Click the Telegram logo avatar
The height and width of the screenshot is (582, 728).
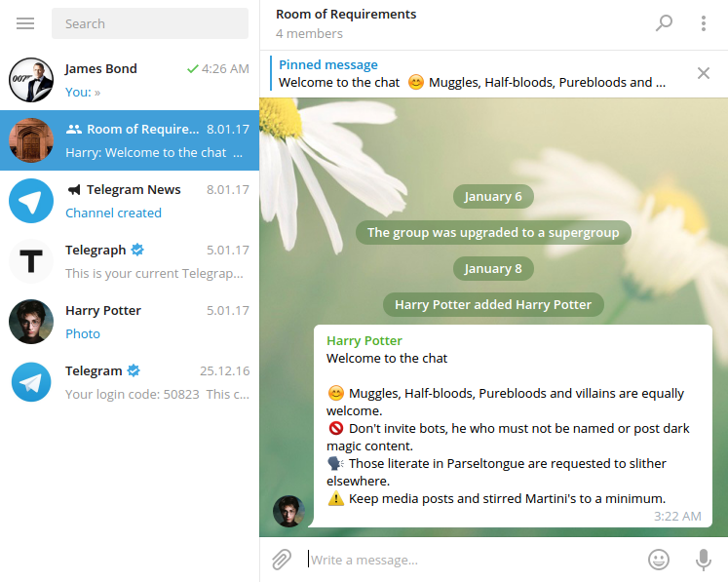[31, 382]
